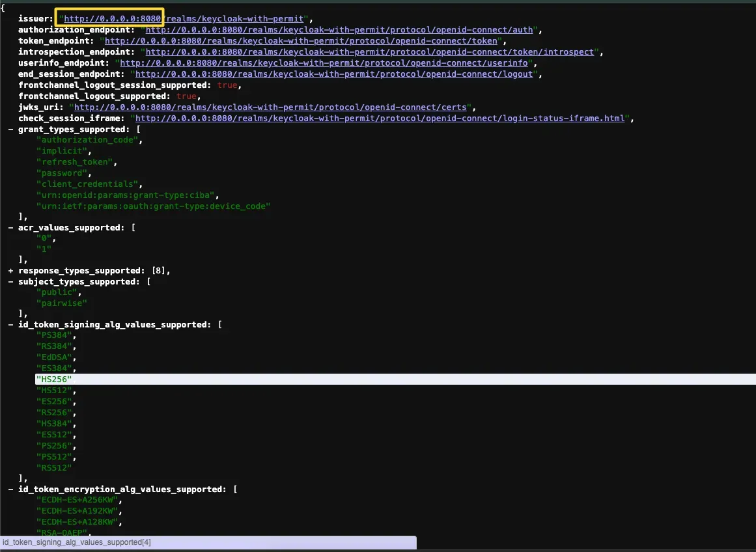The width and height of the screenshot is (756, 552).
Task: Click the "client_credentials" grant type value
Action: [88, 184]
